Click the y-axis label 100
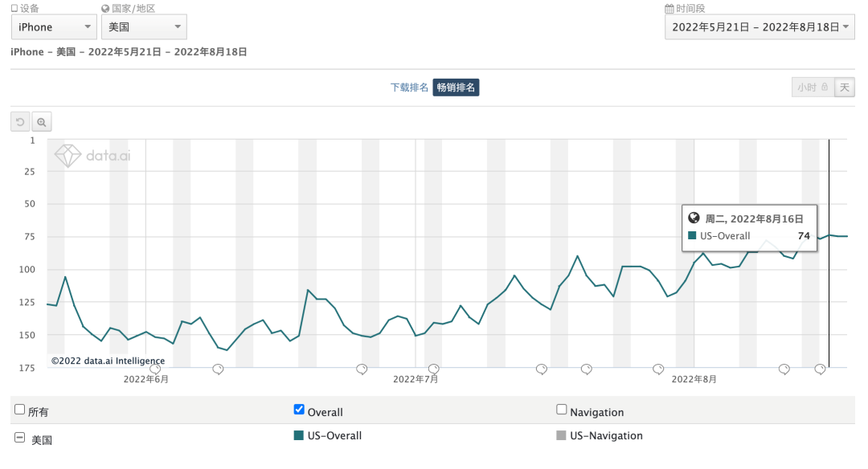 pos(27,269)
